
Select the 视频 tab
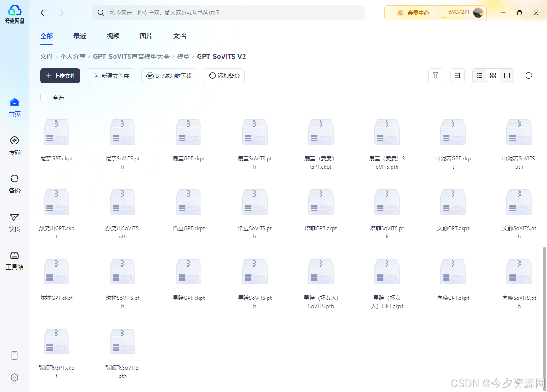point(113,36)
